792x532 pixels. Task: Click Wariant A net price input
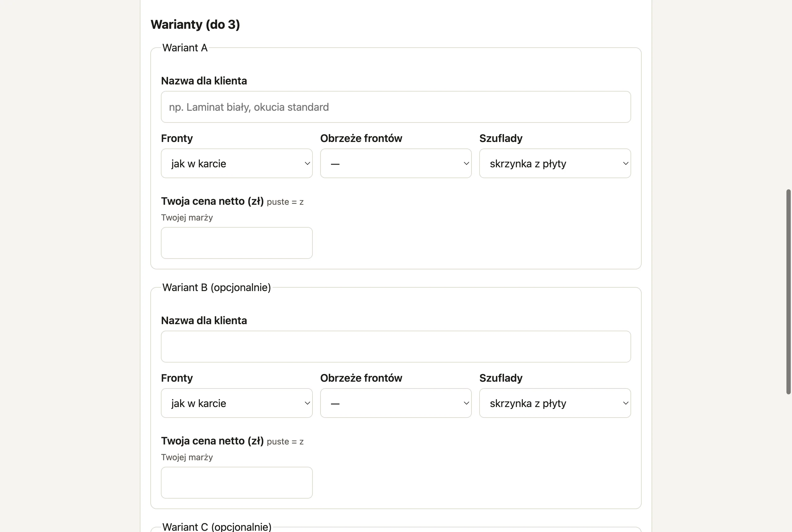point(236,243)
